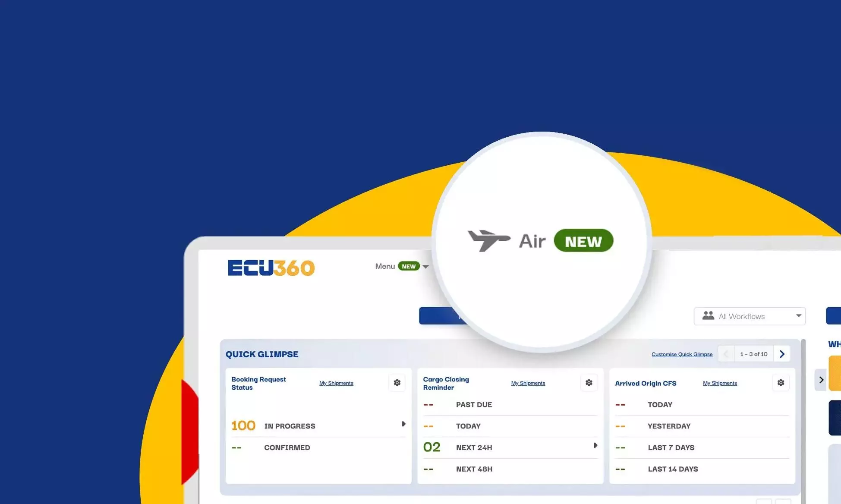Click My Shipments under Booking Request Status
This screenshot has height=504, width=841.
336,383
